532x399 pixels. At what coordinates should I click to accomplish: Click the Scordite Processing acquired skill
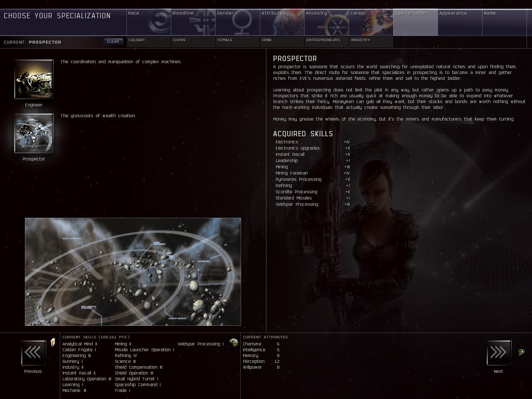pos(313,192)
